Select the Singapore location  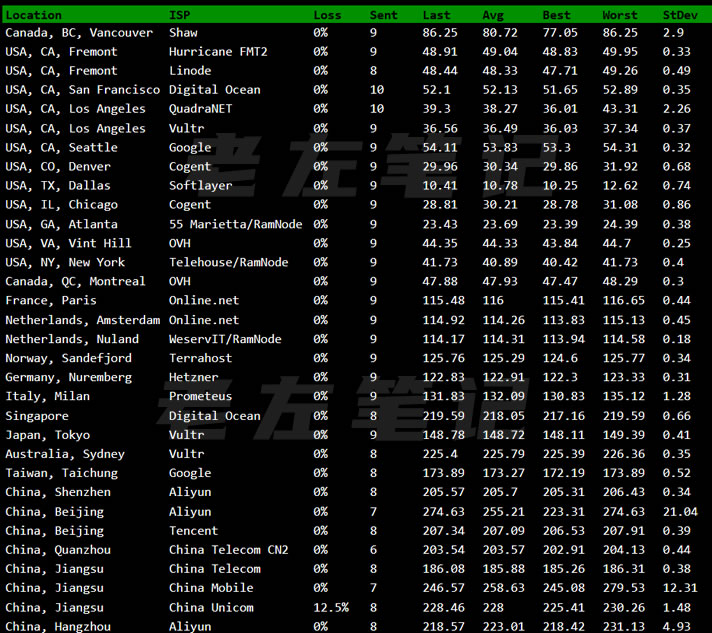tap(37, 416)
